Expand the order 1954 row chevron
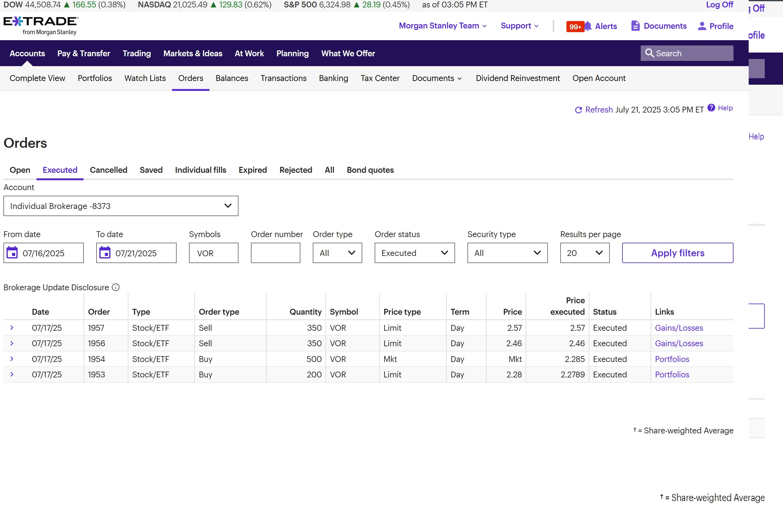 pyautogui.click(x=12, y=359)
